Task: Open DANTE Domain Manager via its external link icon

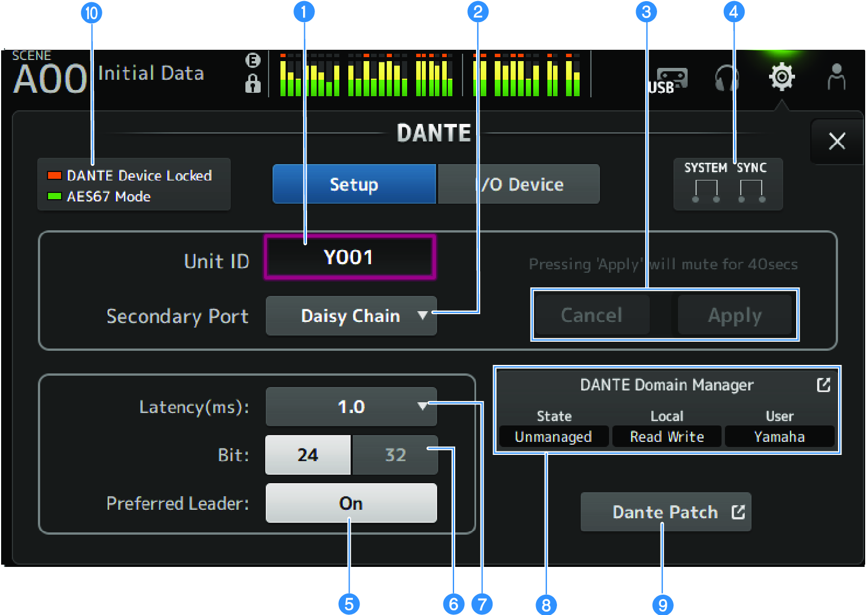Action: pyautogui.click(x=824, y=385)
